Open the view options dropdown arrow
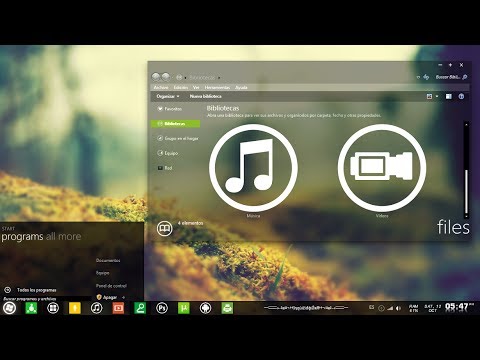 click(437, 96)
